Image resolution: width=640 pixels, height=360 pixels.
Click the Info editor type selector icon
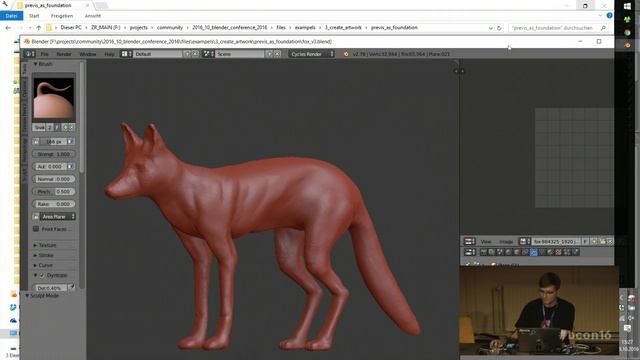click(29, 54)
